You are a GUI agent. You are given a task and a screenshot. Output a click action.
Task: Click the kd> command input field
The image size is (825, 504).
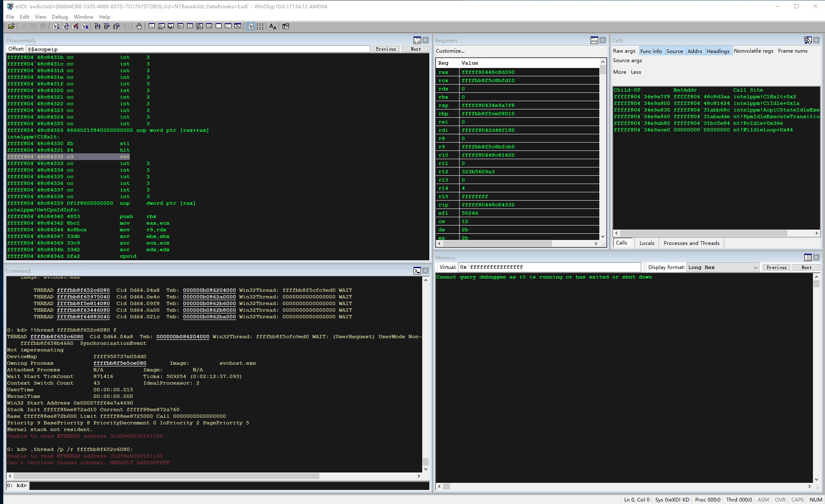[229, 485]
